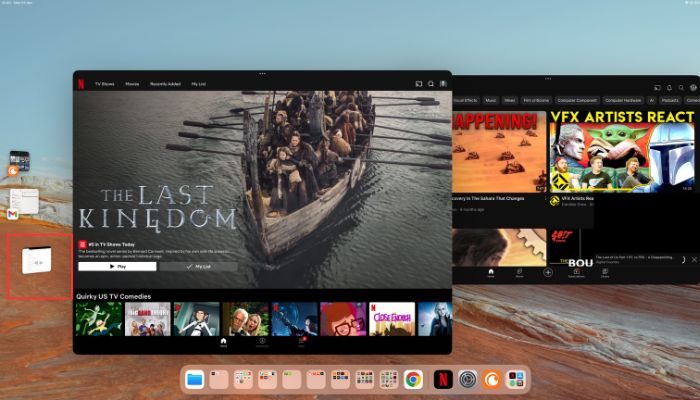700x400 pixels.
Task: Click the VFX Artists React video title text
Action: point(578,198)
